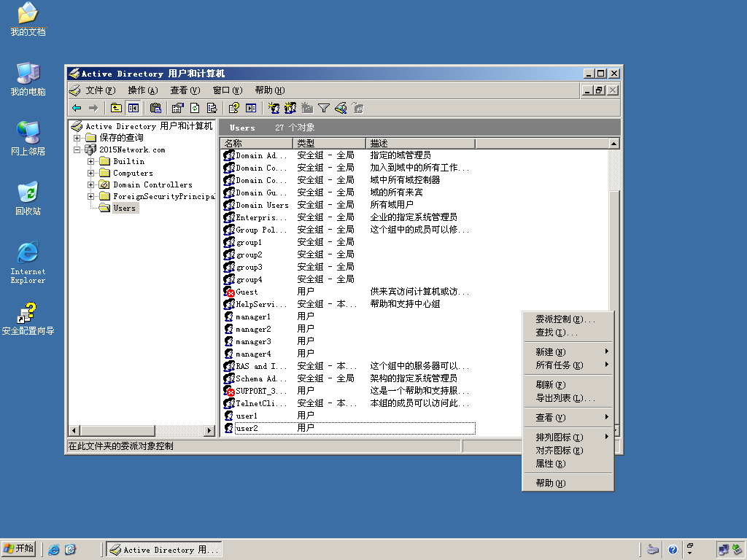Sort the list by the 描述 column header
Screen dimensions: 747x560
pyautogui.click(x=421, y=144)
